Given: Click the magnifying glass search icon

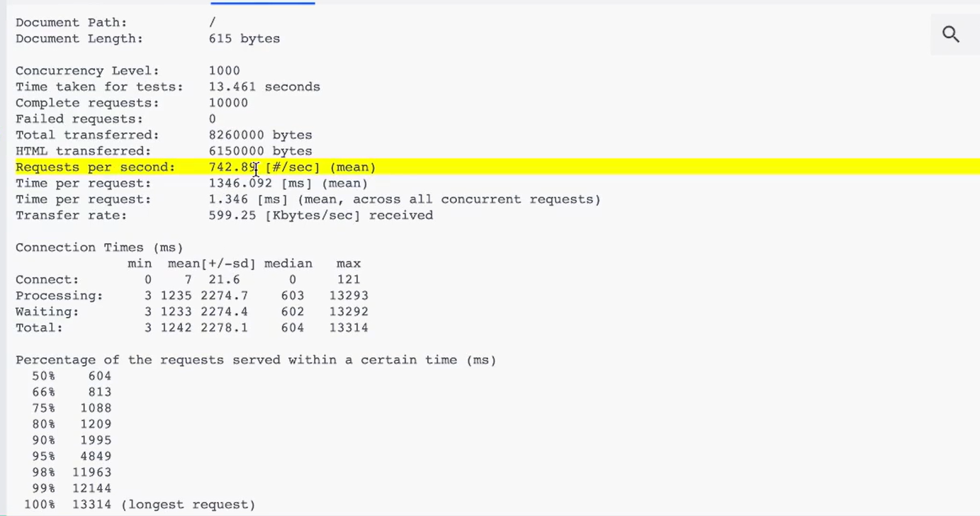Looking at the screenshot, I should point(950,34).
